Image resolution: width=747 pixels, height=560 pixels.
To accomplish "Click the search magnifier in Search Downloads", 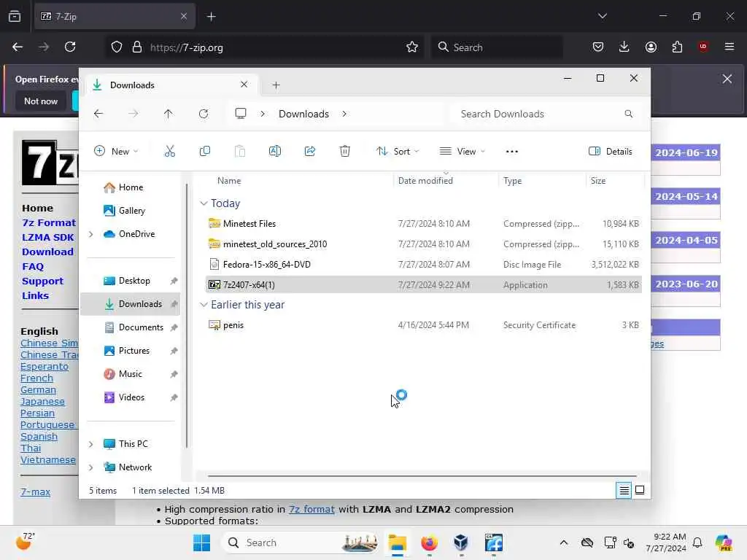I will click(x=629, y=114).
